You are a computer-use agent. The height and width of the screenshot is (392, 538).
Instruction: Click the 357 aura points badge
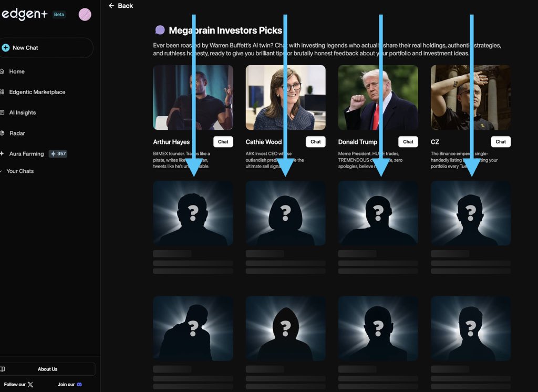click(58, 154)
